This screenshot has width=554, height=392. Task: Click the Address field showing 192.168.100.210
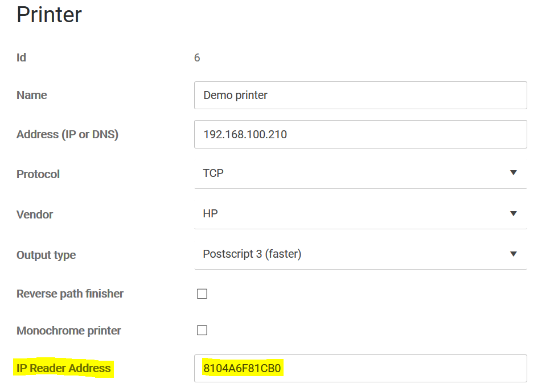[x=360, y=134]
